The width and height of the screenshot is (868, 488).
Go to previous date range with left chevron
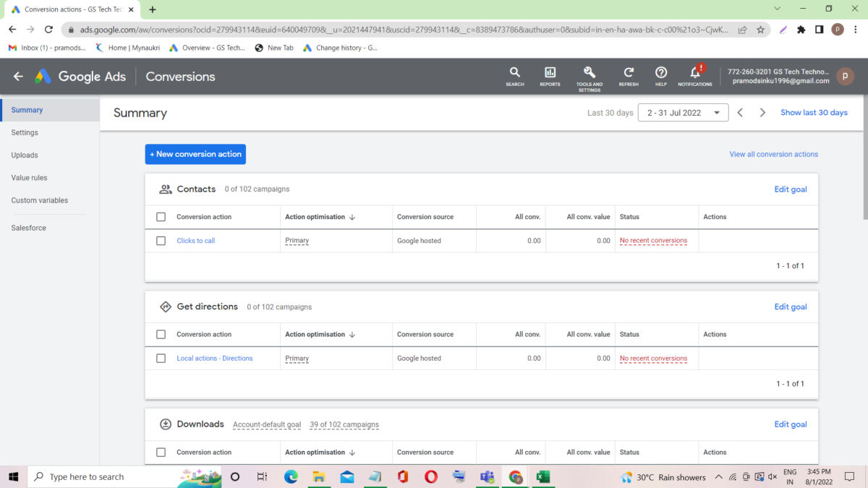pos(739,112)
